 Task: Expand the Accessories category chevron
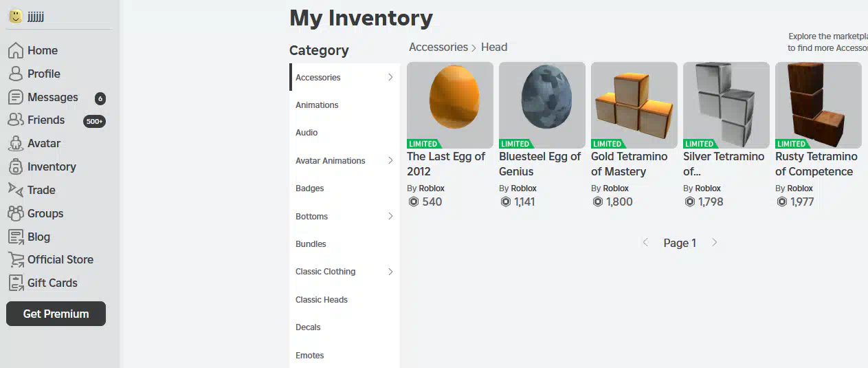coord(390,77)
